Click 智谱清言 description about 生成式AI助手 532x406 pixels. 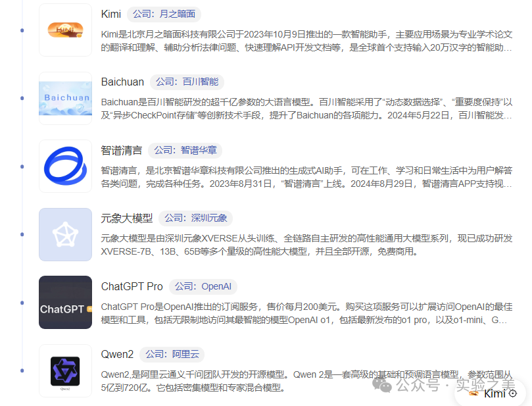pyautogui.click(x=306, y=177)
